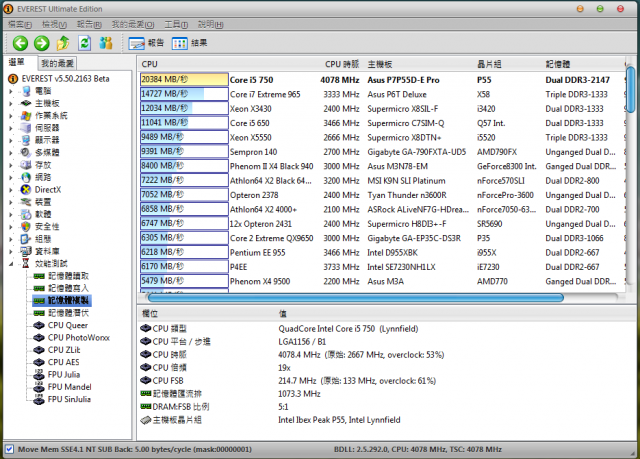
Task: Select the memory read (記憶體讀取) benchmark icon
Action: pyautogui.click(x=39, y=276)
